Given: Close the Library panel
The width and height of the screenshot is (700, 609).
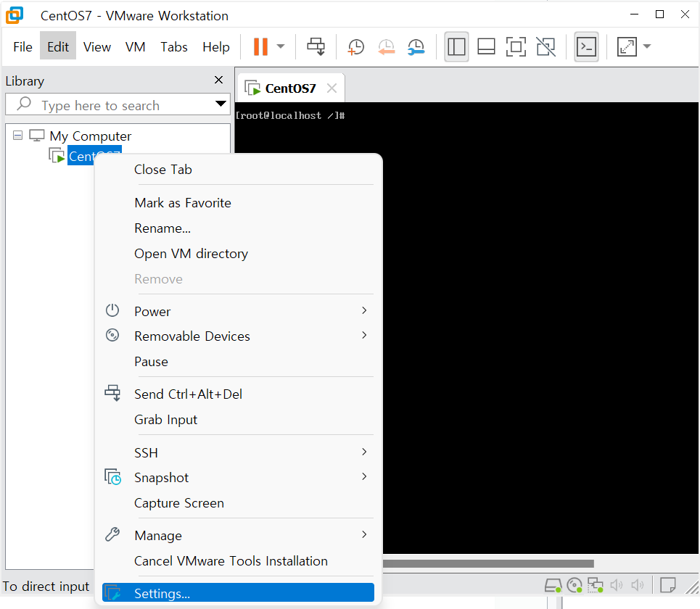Looking at the screenshot, I should [219, 80].
